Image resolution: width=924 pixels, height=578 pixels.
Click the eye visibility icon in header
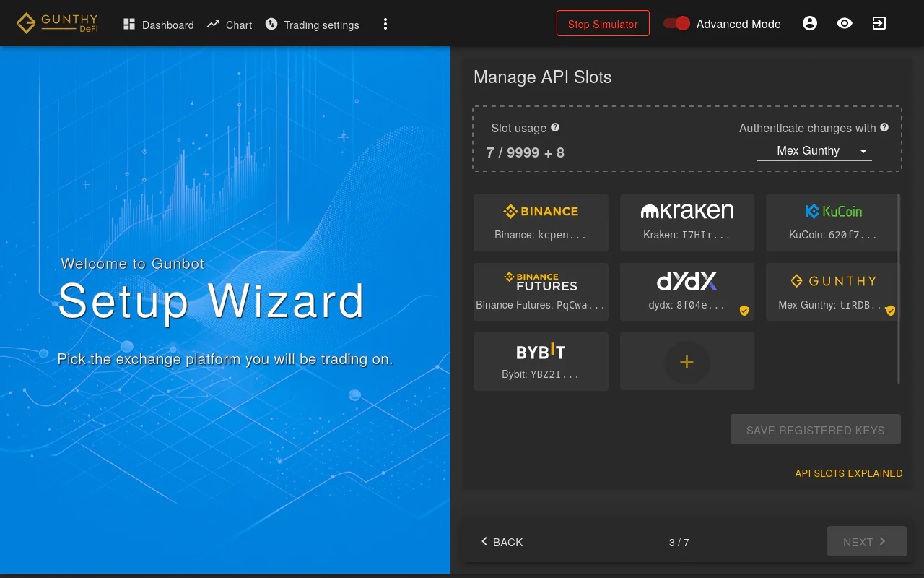845,23
